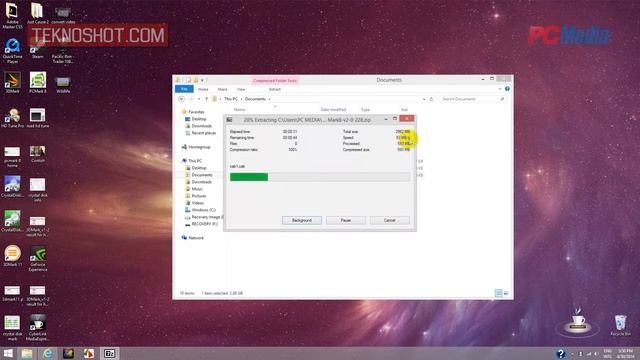Open Explorer help icon
The width and height of the screenshot is (640, 360).
(507, 89)
